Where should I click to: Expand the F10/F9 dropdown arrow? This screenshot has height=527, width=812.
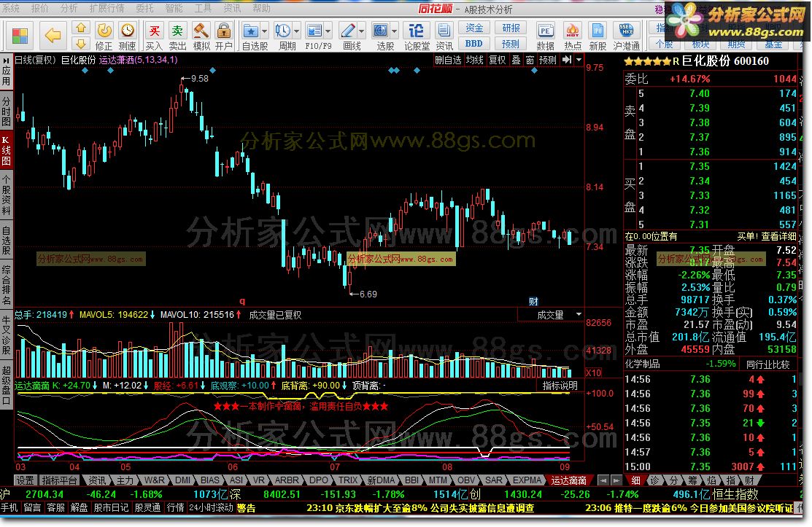(328, 31)
